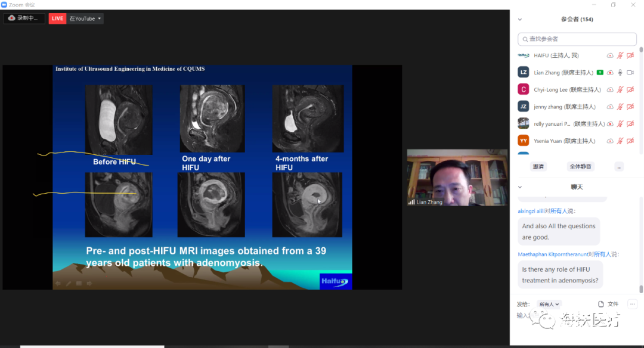Click green screen-share icon beside Lian Zhang

pyautogui.click(x=600, y=73)
